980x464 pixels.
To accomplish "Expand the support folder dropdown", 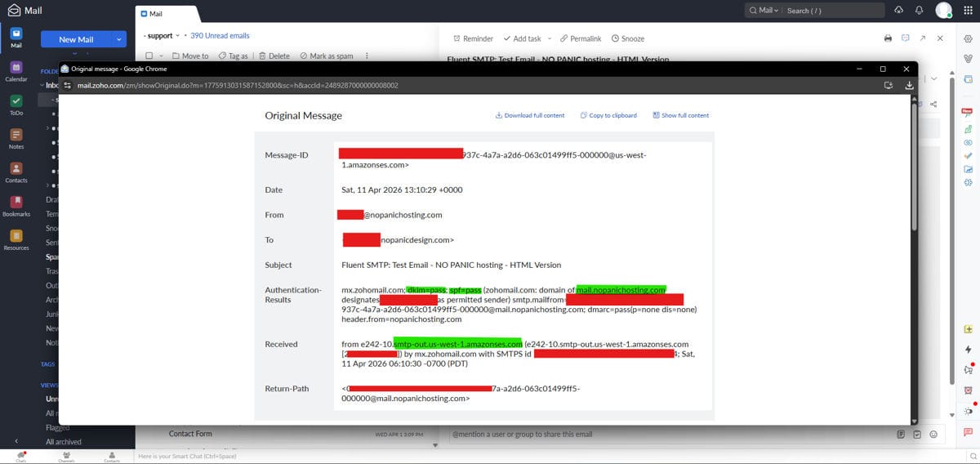I will click(x=177, y=36).
